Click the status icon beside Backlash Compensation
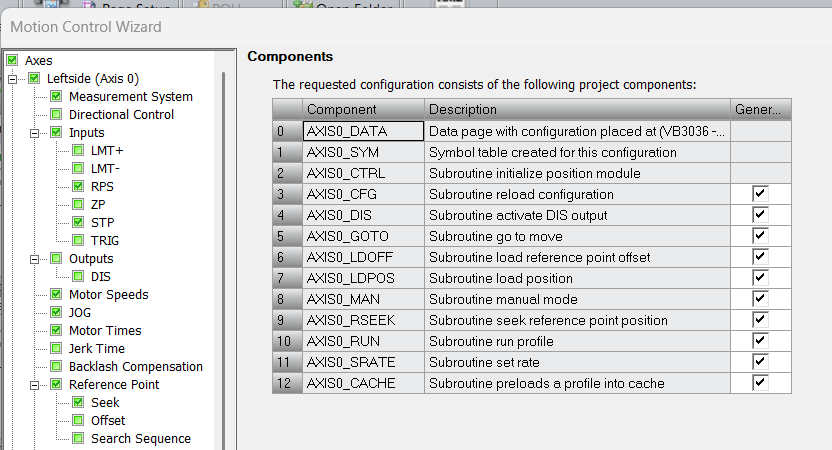 (x=56, y=367)
